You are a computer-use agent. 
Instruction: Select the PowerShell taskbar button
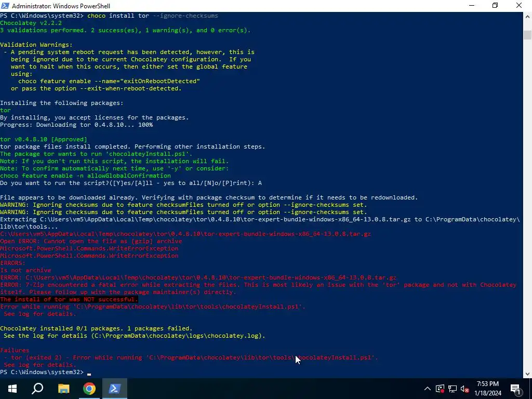pos(114,389)
